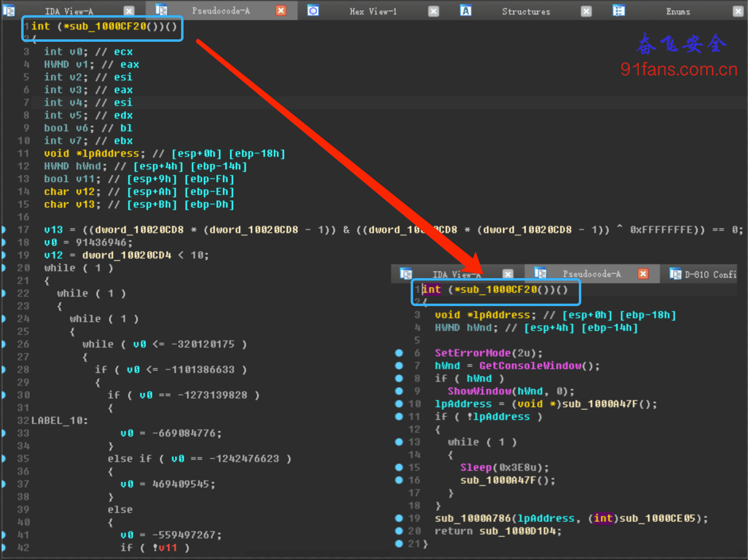Click the value 91436946 assigned to v0

pos(101,242)
